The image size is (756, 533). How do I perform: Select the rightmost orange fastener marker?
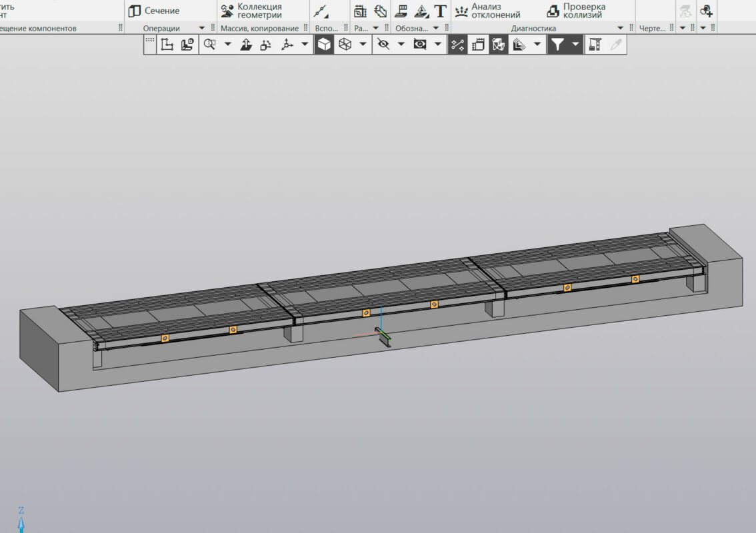[635, 279]
